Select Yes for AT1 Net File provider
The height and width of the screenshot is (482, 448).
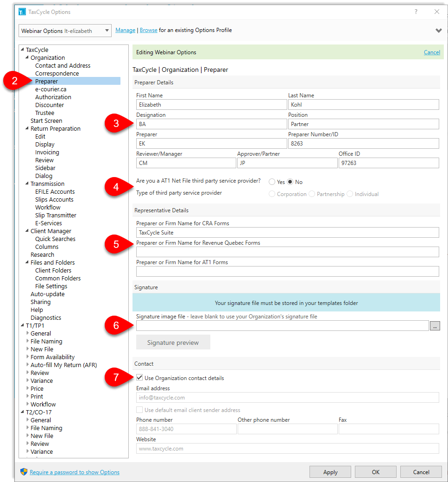tap(272, 182)
